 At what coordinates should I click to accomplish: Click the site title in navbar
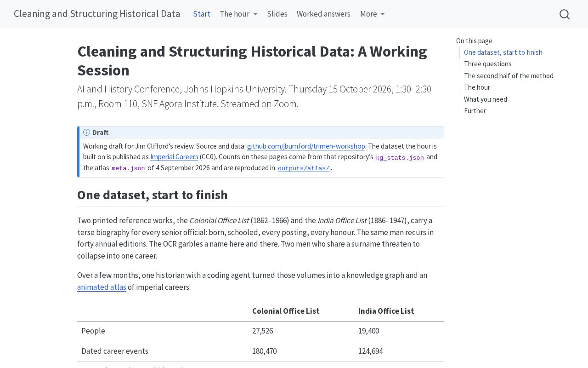click(x=97, y=14)
